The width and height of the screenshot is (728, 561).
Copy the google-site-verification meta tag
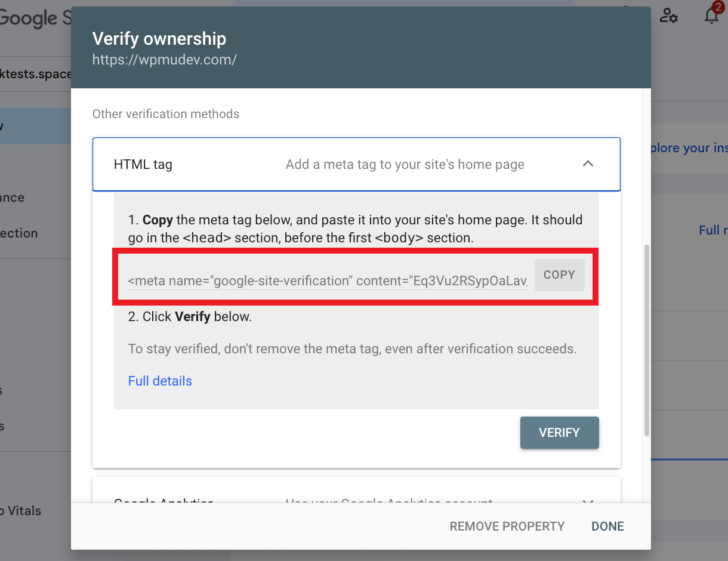coord(559,275)
